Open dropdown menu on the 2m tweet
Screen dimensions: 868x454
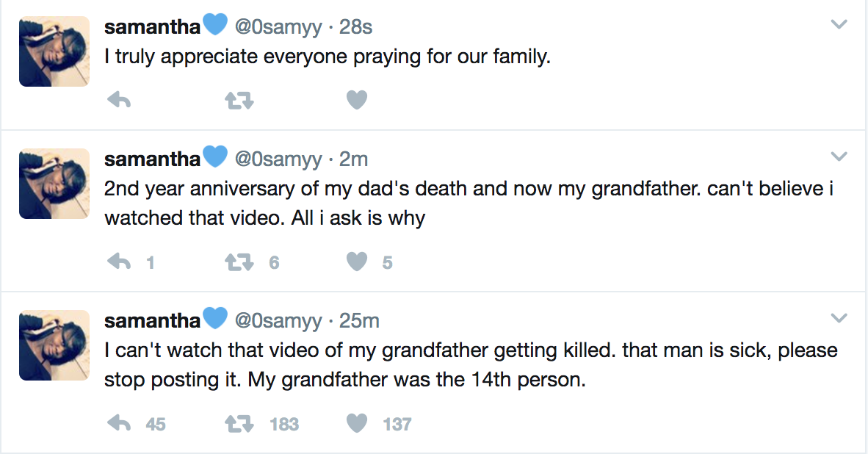[x=839, y=156]
